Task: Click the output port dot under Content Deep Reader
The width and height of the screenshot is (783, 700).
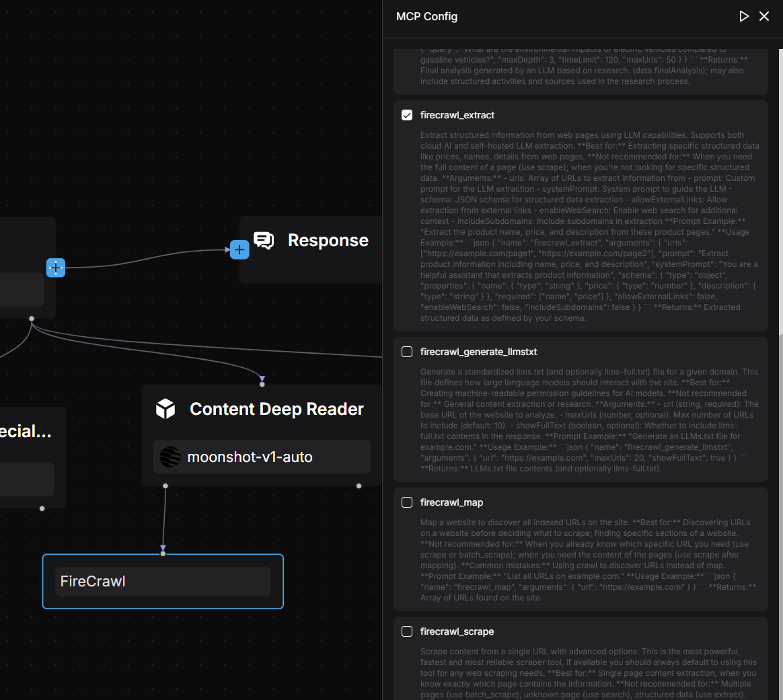Action: point(165,485)
